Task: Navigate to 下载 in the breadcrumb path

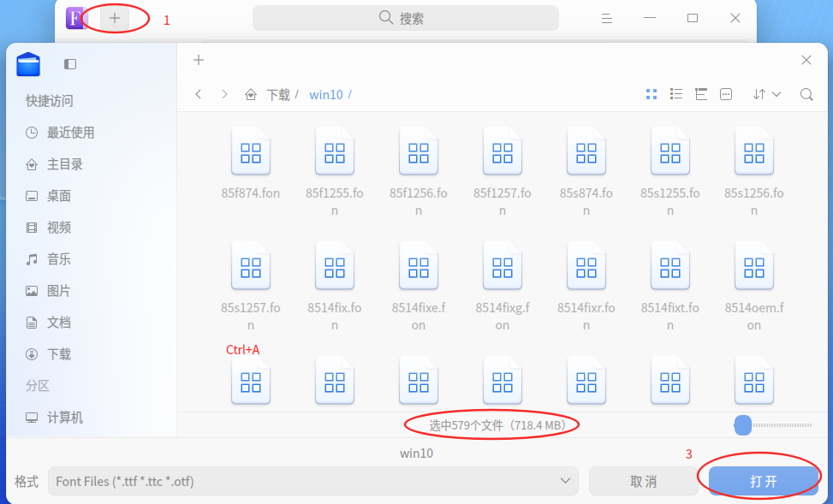Action: [278, 94]
